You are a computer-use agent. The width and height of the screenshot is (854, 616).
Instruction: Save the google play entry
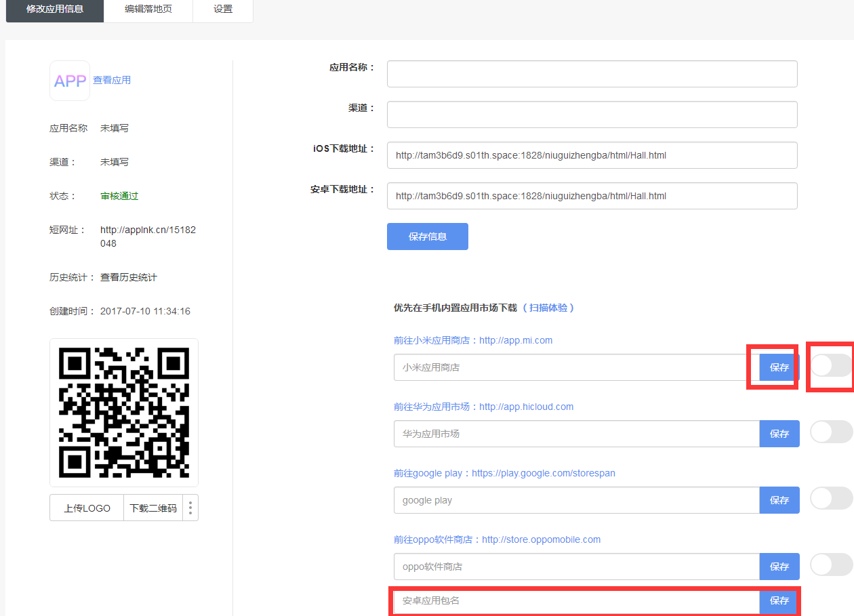tap(779, 500)
